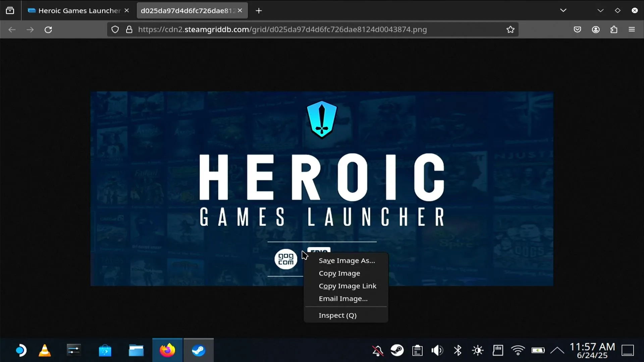Show site security padlock information
The height and width of the screenshot is (362, 644).
pyautogui.click(x=129, y=29)
